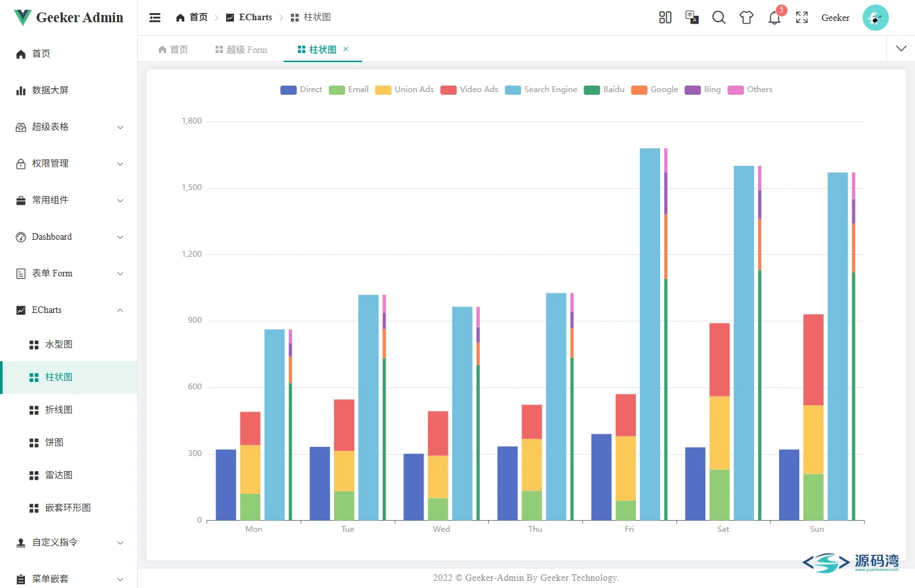This screenshot has height=588, width=915.
Task: Expand 常用组件 menu
Action: (x=69, y=200)
